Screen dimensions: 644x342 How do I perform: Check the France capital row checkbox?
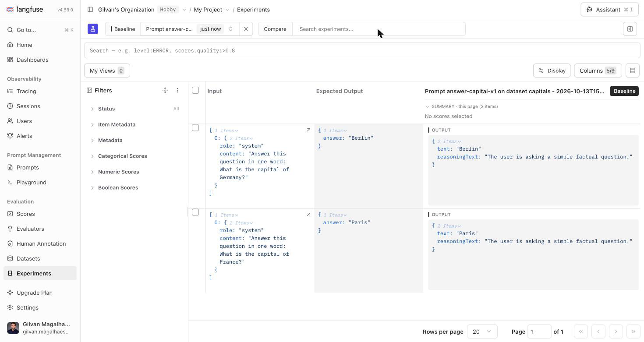195,212
